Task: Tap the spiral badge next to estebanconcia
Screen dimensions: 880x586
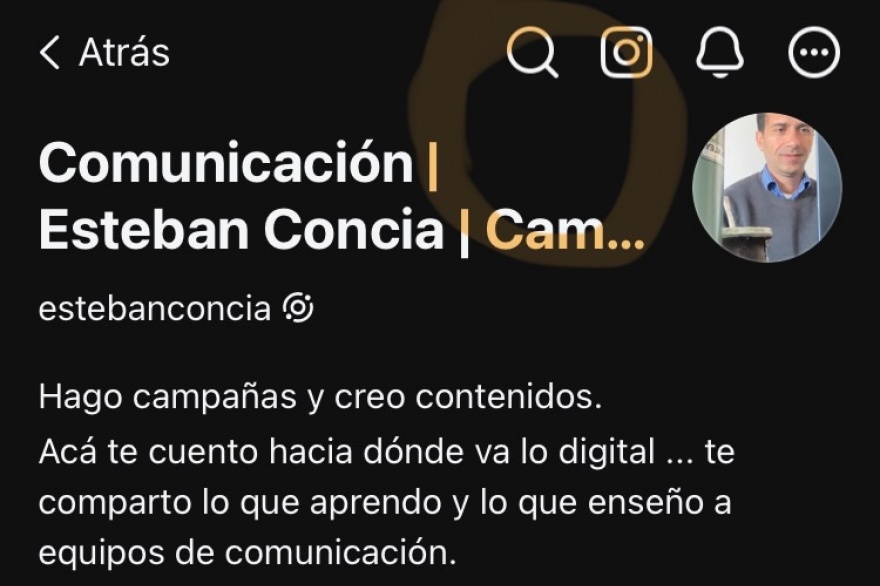Action: 299,308
